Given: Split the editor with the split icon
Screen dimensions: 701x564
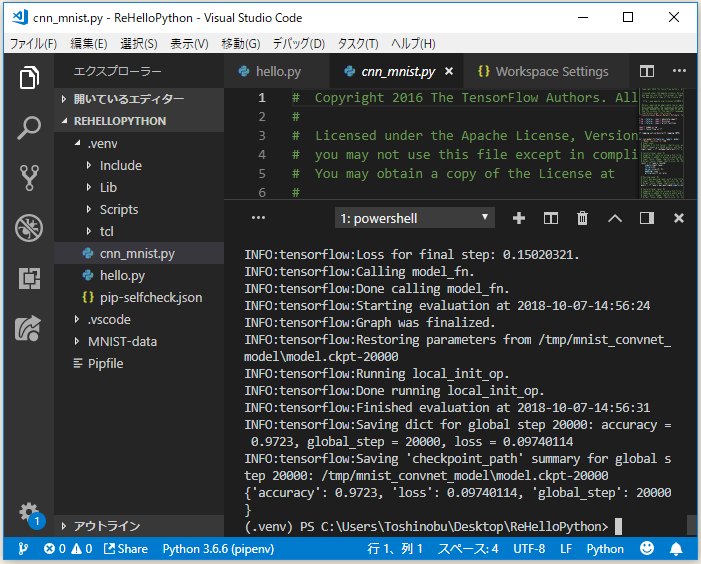Looking at the screenshot, I should point(646,71).
